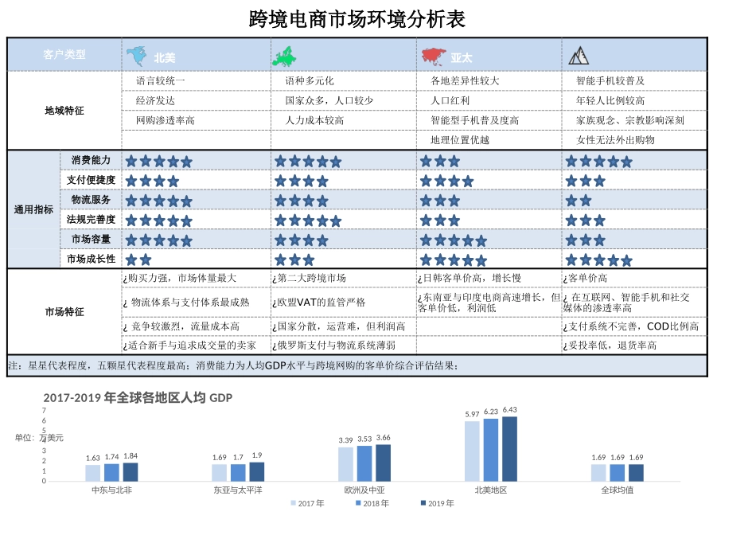Viewport: 756px width, 535px height.
Task: Click the 北美地区 bar labeled 6.43
Action: (509, 449)
